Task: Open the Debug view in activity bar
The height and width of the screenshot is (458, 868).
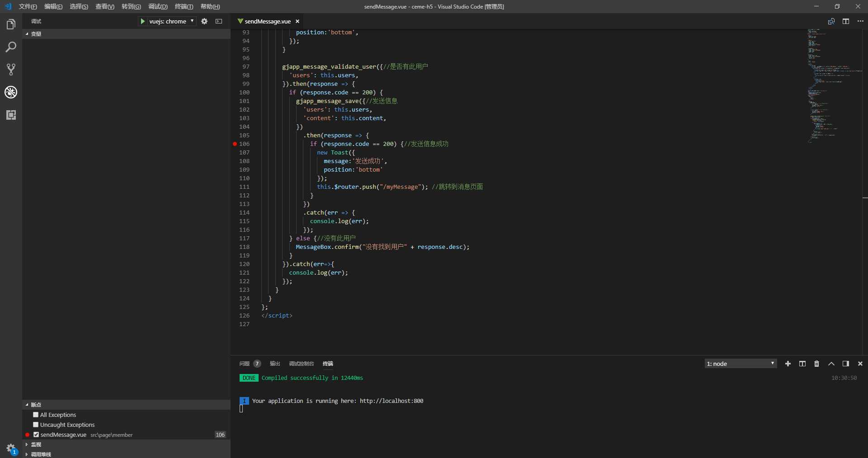Action: [x=11, y=92]
